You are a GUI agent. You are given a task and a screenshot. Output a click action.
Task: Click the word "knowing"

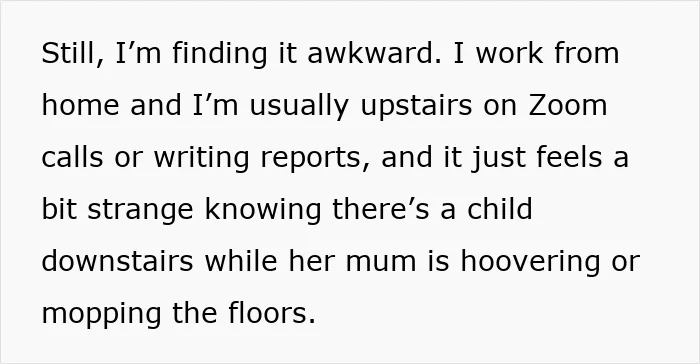click(262, 210)
